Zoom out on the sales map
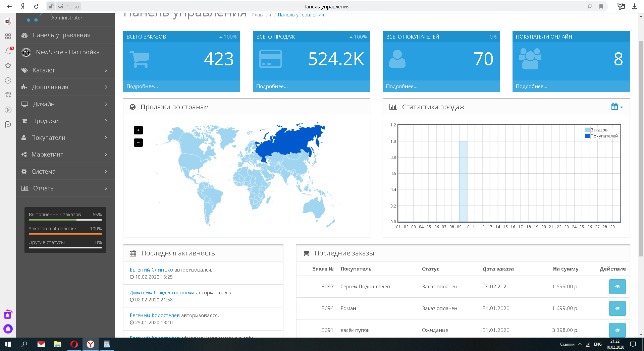The width and height of the screenshot is (644, 351). coord(138,143)
